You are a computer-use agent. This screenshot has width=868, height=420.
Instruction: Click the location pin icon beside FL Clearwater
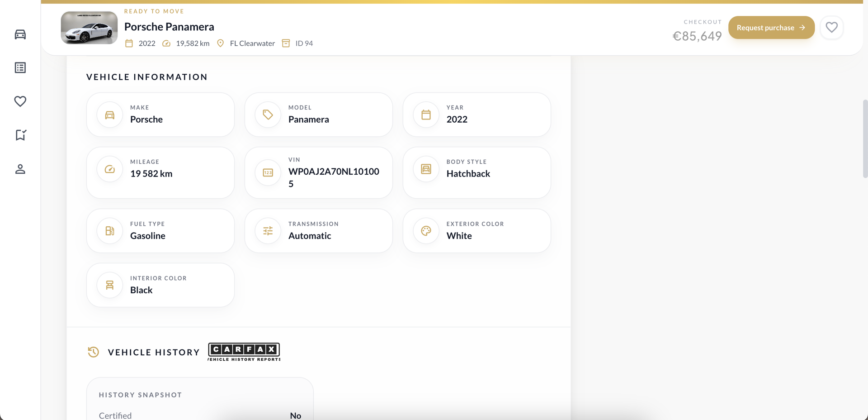221,43
